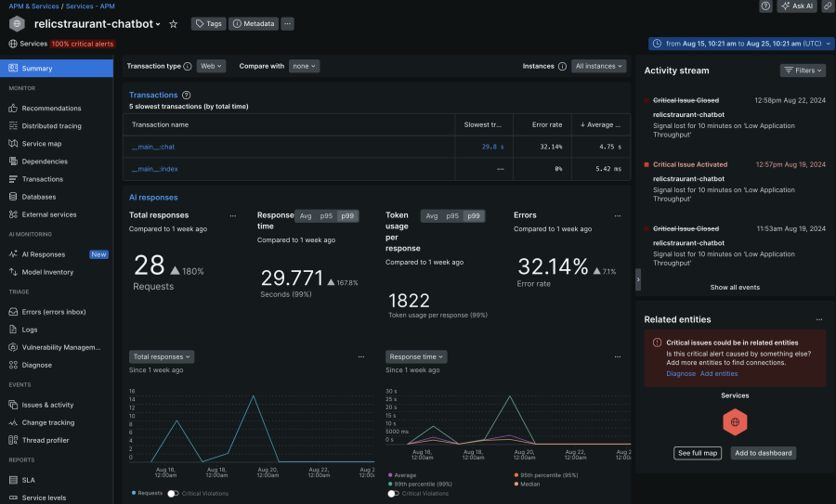Open Related entities ellipsis menu
This screenshot has height=504, width=836.
tap(818, 319)
